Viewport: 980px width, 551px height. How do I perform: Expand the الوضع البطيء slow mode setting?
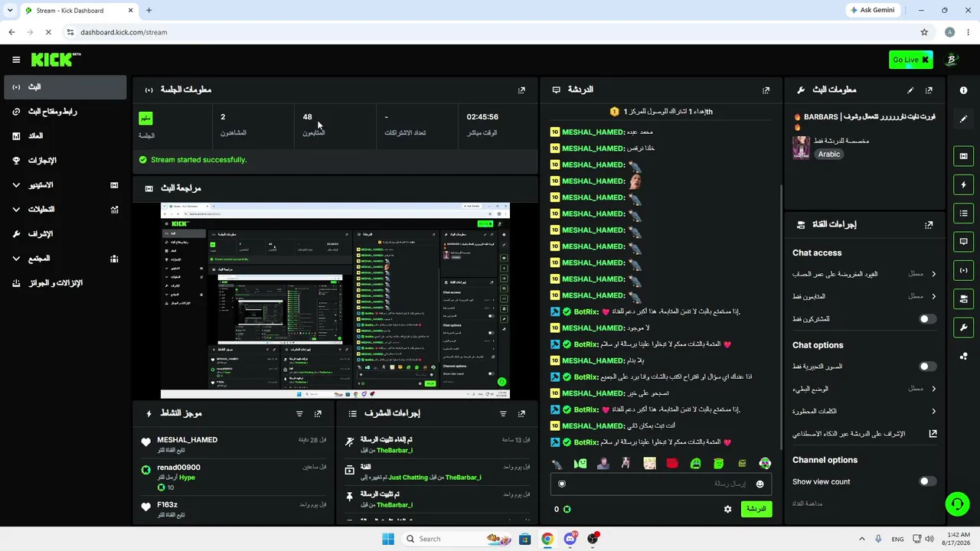pos(864,389)
